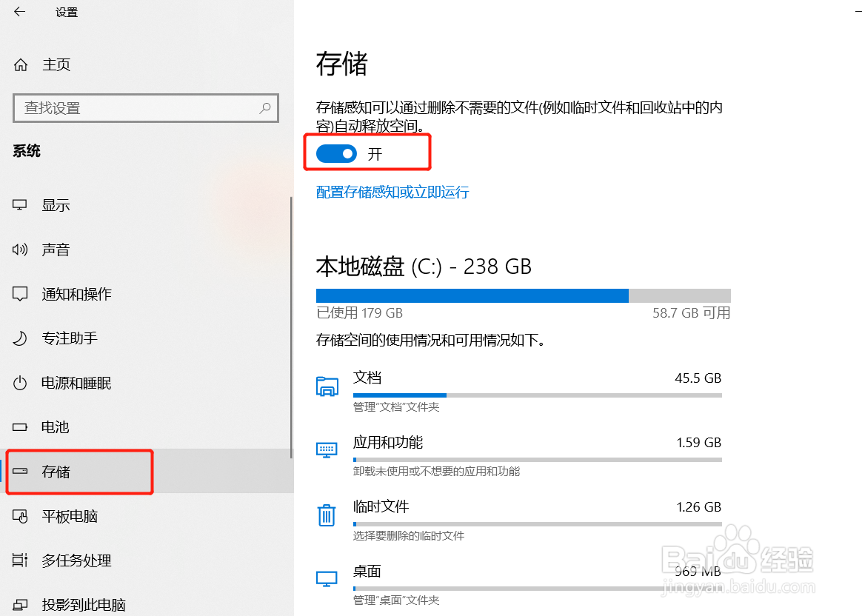Click the 电源和睡眠 power icon
The height and width of the screenshot is (616, 862).
click(x=19, y=383)
